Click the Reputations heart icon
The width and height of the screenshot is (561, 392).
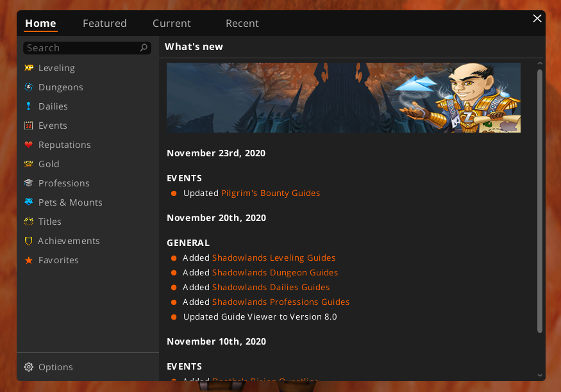tap(29, 145)
